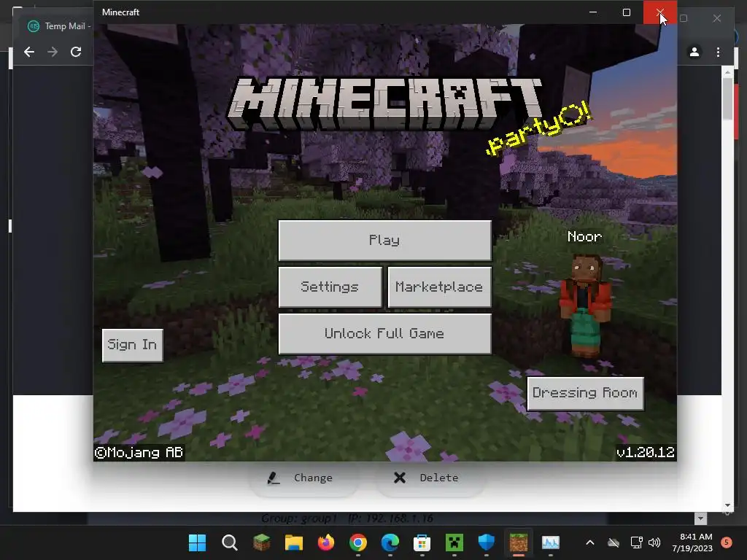Screen dimensions: 747x560
Task: Click the dropdown arrow beside Group: group1 row
Action: (x=700, y=518)
